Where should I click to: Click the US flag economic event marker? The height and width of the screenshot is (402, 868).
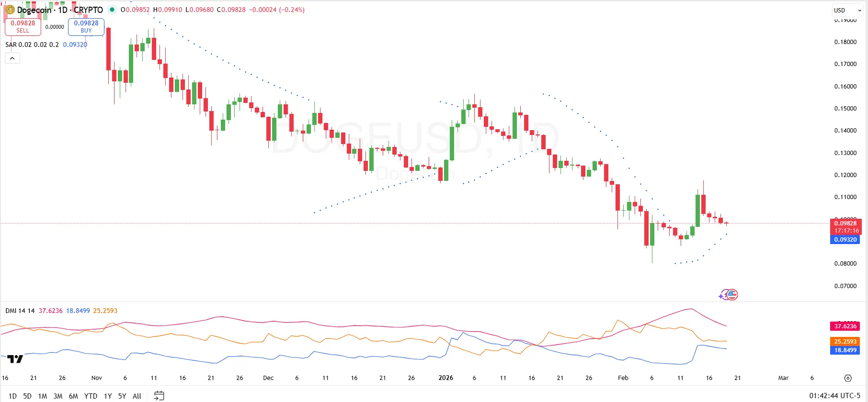pos(732,295)
